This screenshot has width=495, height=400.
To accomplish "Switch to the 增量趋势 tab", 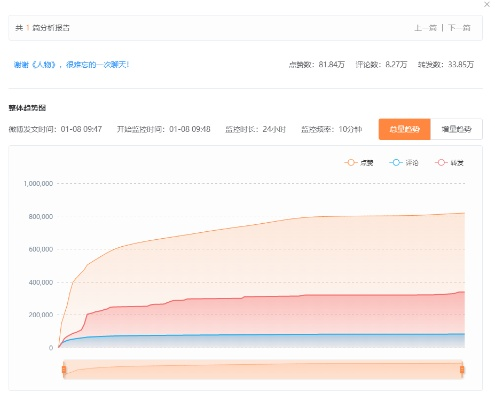I will pos(456,129).
